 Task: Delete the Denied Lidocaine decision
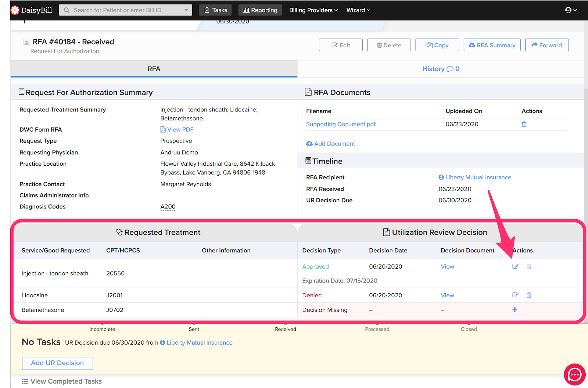pyautogui.click(x=529, y=295)
